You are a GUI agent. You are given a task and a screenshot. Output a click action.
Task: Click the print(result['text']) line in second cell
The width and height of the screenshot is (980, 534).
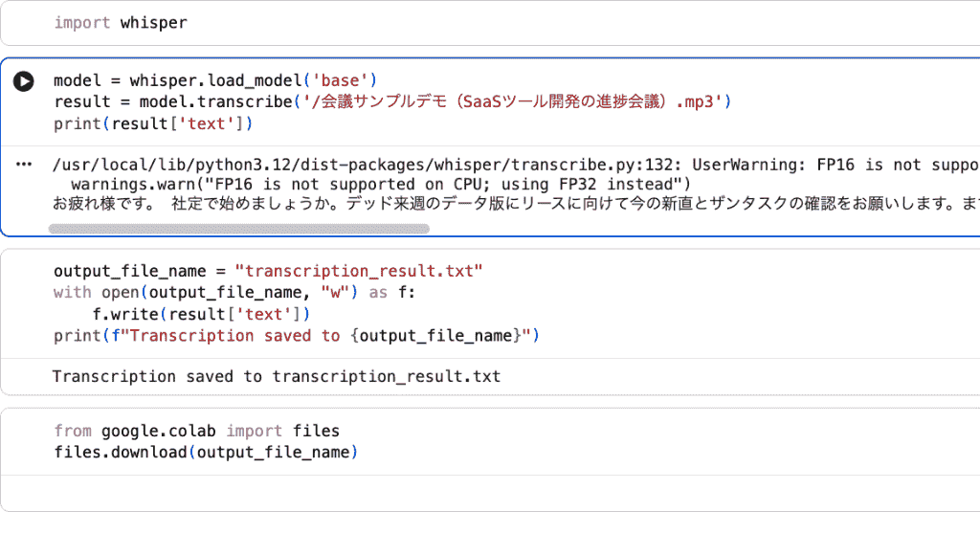coord(153,123)
